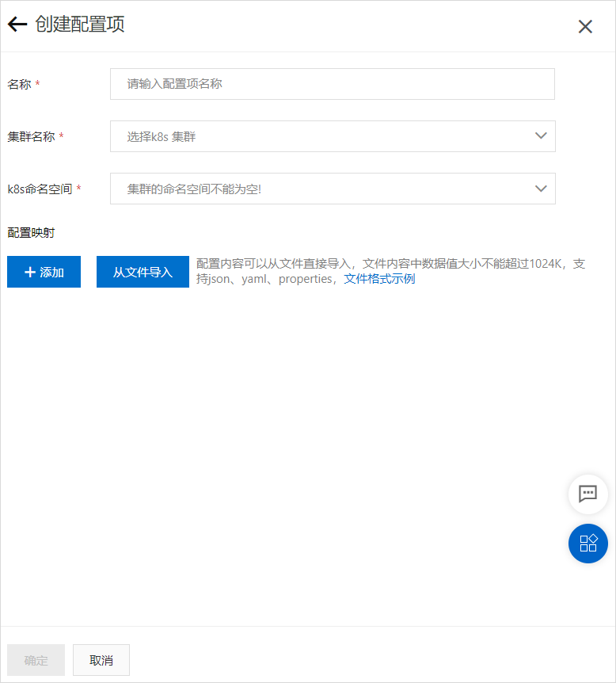Click the 集群名称 field label
Image resolution: width=616 pixels, height=683 pixels.
31,137
